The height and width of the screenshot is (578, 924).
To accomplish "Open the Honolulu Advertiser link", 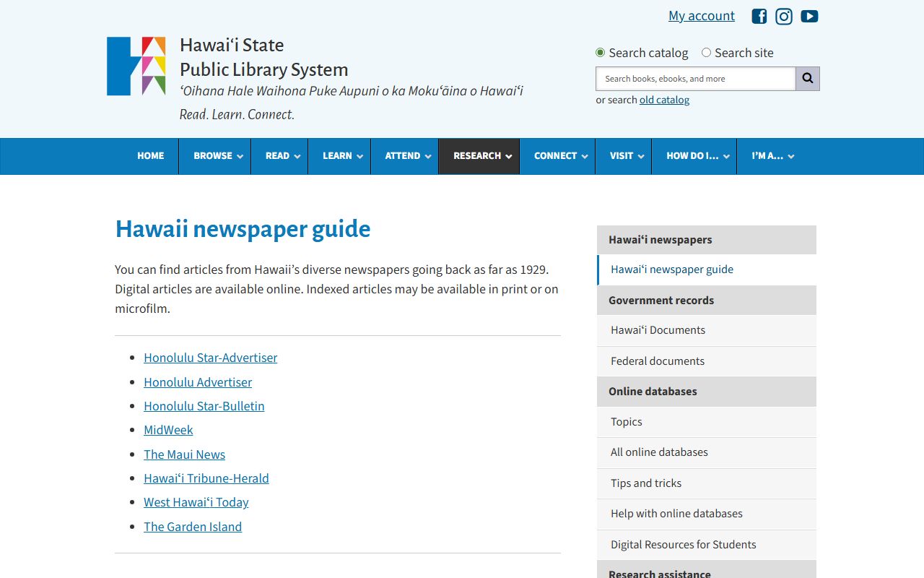I will pyautogui.click(x=198, y=382).
